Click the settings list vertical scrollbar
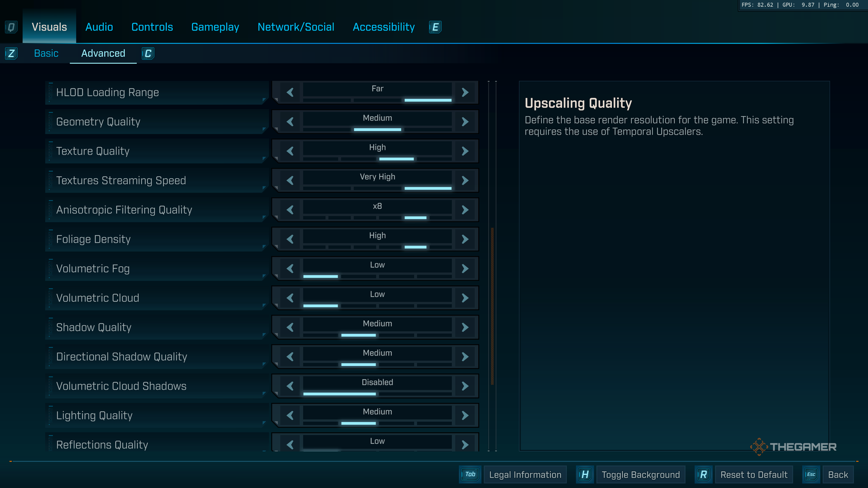This screenshot has height=488, width=868. [492, 306]
